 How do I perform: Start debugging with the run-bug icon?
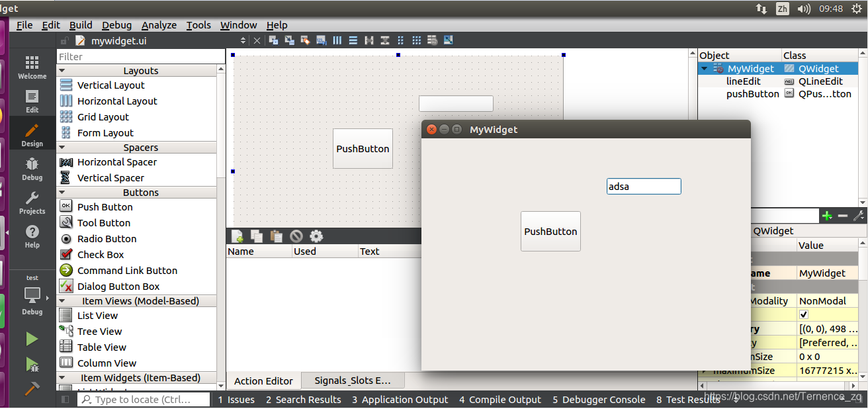click(x=32, y=364)
